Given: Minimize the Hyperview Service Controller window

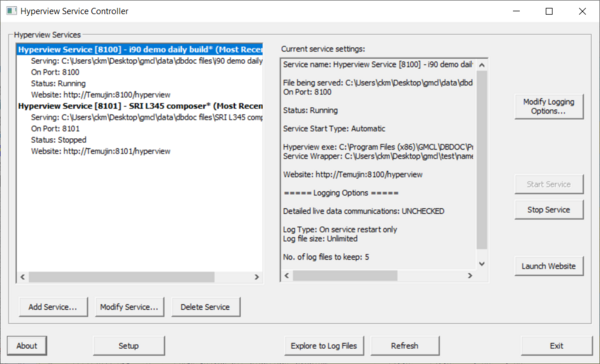Looking at the screenshot, I should [516, 11].
